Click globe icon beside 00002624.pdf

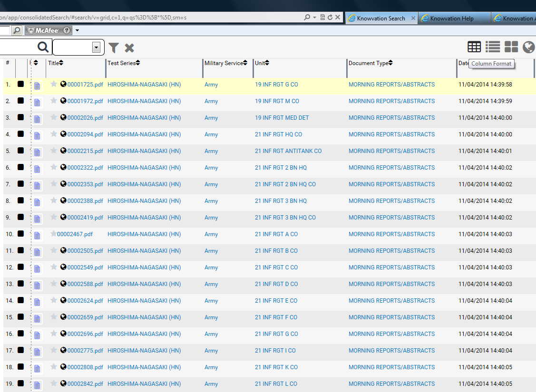(x=63, y=300)
